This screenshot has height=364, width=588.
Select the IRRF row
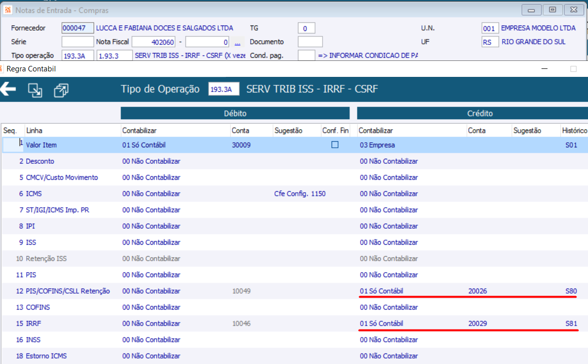coord(295,323)
